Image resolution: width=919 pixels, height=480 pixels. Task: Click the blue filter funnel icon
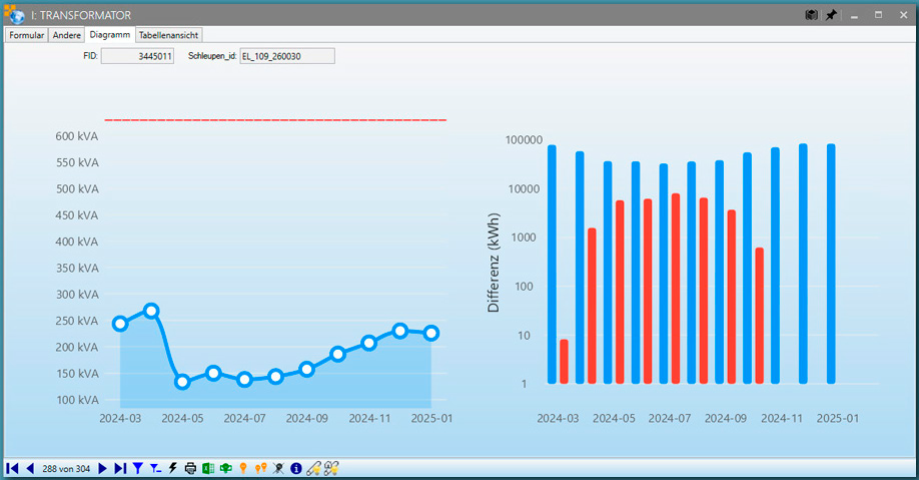point(138,468)
